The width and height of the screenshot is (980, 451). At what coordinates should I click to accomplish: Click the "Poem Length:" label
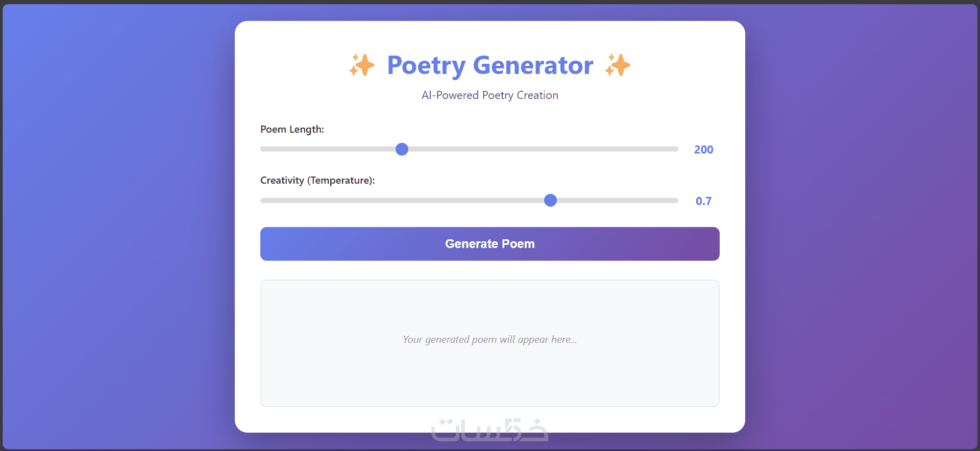[292, 130]
